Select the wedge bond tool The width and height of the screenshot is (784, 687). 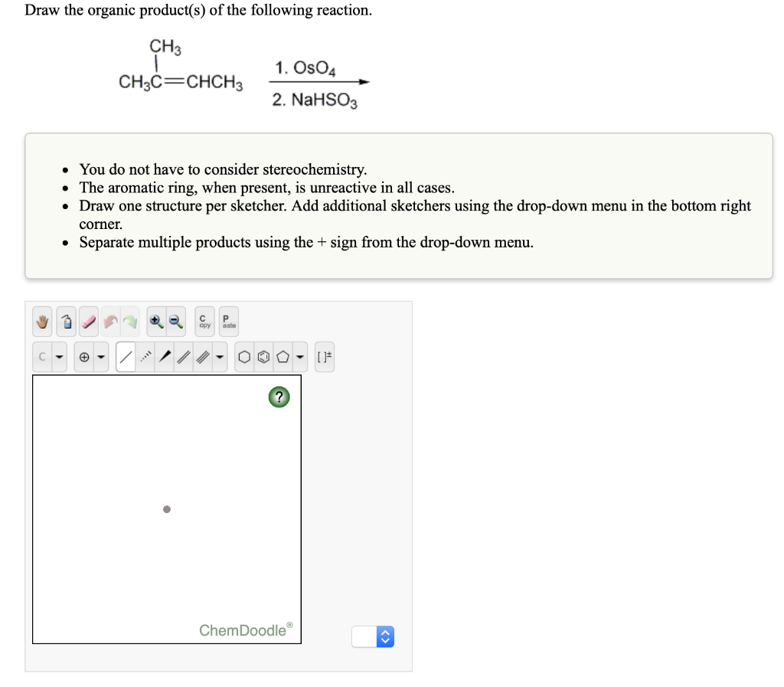pyautogui.click(x=165, y=355)
